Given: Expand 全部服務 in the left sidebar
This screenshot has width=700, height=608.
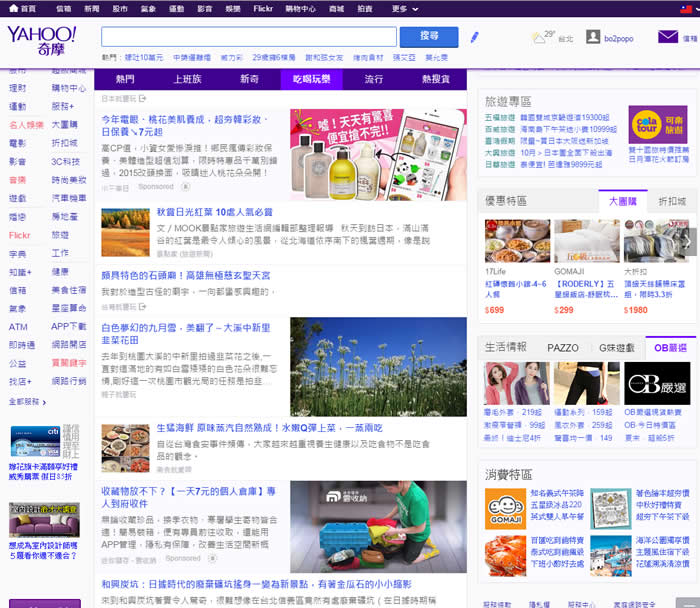Looking at the screenshot, I should click(26, 401).
